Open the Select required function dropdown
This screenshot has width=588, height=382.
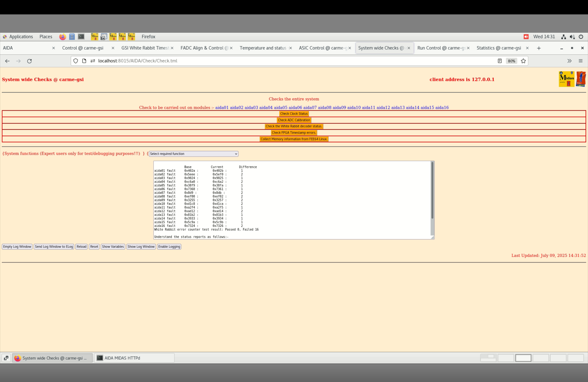193,154
